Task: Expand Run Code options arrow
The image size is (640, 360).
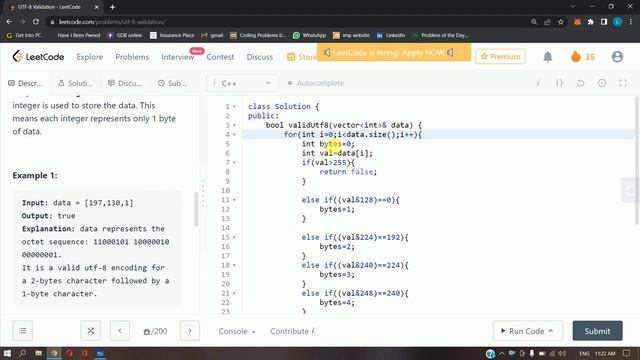Action: [551, 331]
